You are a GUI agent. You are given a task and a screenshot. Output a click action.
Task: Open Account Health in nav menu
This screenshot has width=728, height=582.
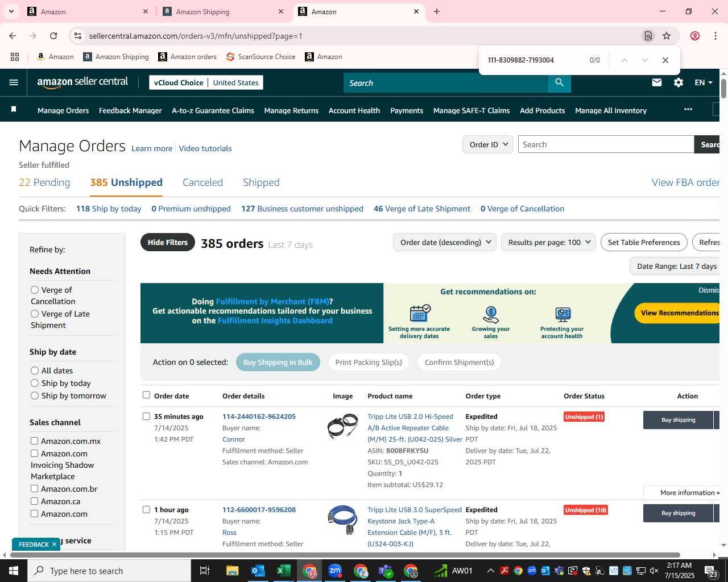click(x=354, y=110)
